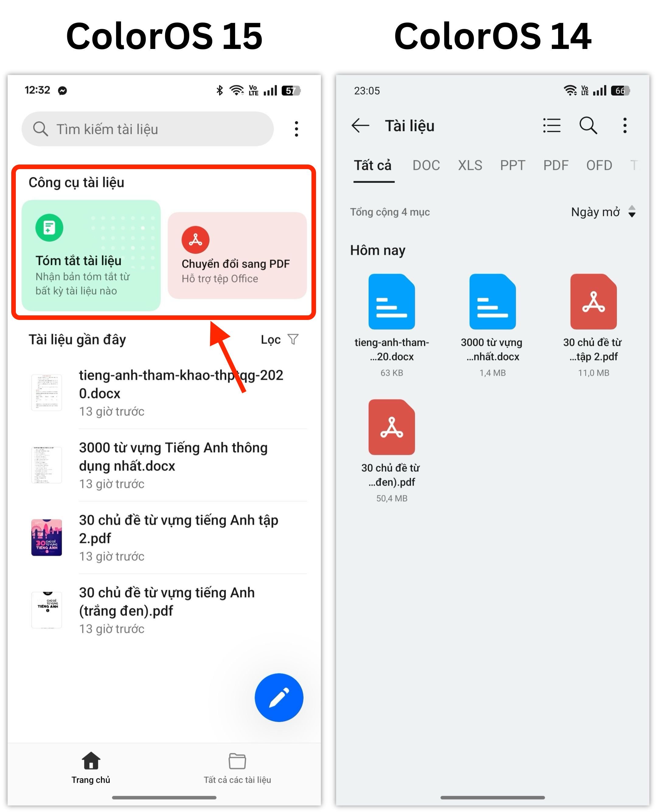Click the folder icon above Tất cả các tài liệu

(237, 761)
